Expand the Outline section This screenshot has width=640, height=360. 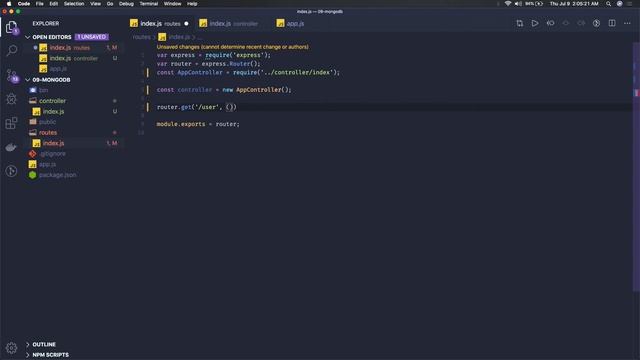pos(28,344)
